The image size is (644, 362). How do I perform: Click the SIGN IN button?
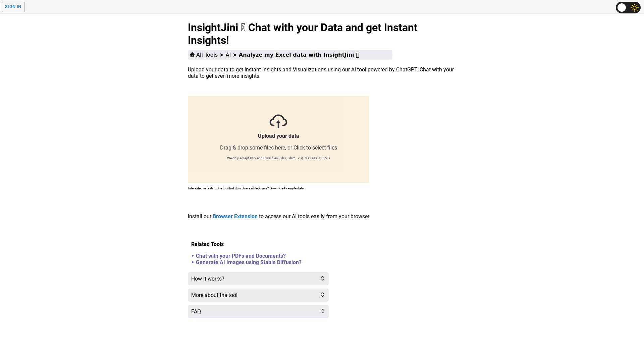pos(13,7)
